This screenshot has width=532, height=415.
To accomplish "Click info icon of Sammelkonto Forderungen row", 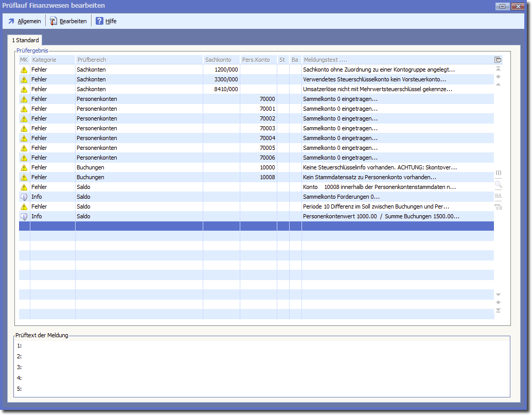I will [x=24, y=197].
